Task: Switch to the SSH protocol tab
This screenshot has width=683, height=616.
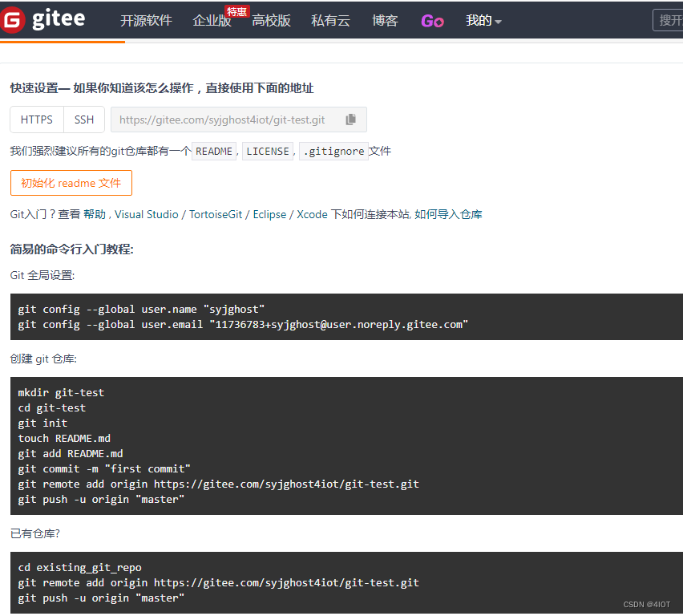Action: pos(83,119)
